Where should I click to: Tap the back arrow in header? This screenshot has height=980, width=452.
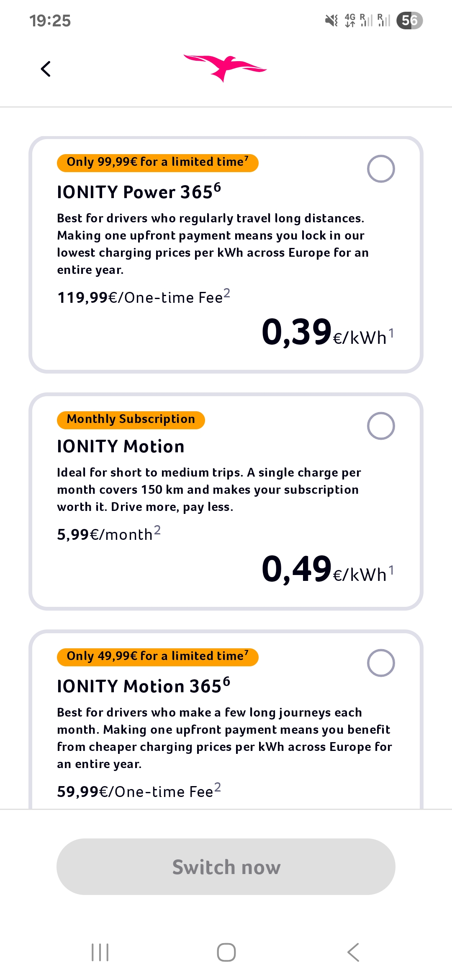click(x=46, y=69)
